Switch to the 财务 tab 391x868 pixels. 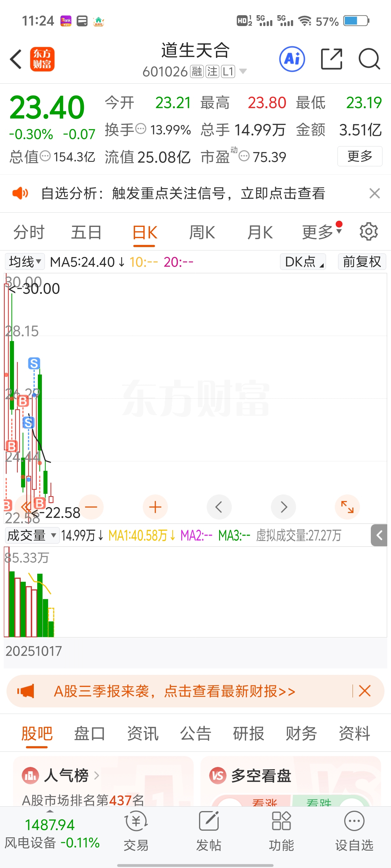pos(301,733)
